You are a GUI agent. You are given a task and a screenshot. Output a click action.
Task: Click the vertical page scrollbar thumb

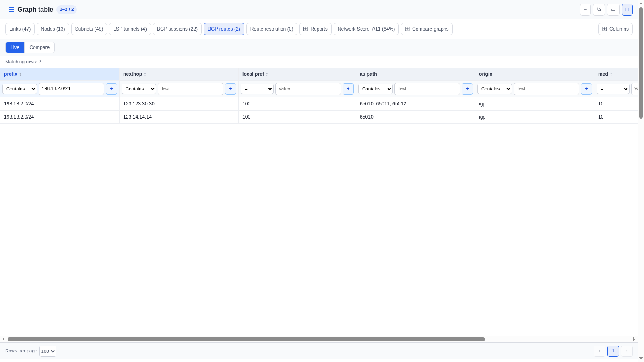click(641, 62)
